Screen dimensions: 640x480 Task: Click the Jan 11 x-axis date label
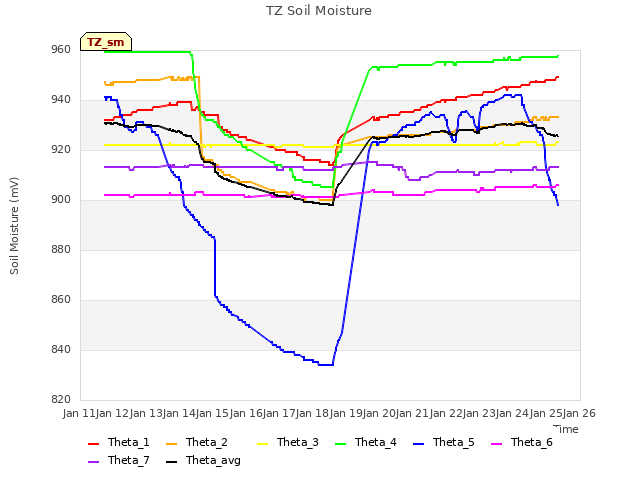pos(79,413)
